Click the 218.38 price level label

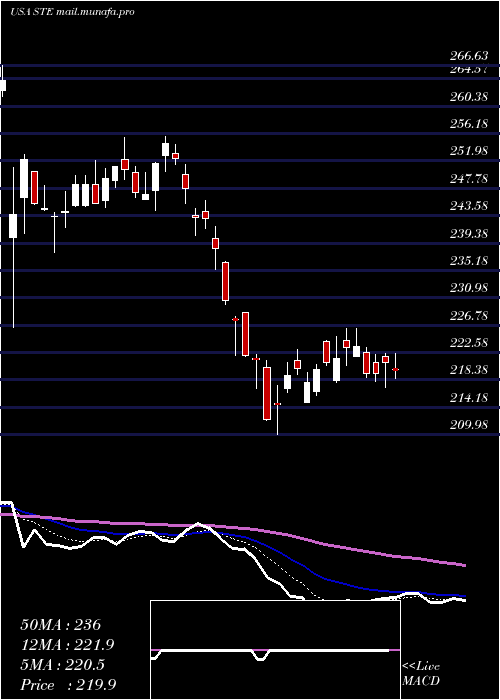[x=468, y=370]
